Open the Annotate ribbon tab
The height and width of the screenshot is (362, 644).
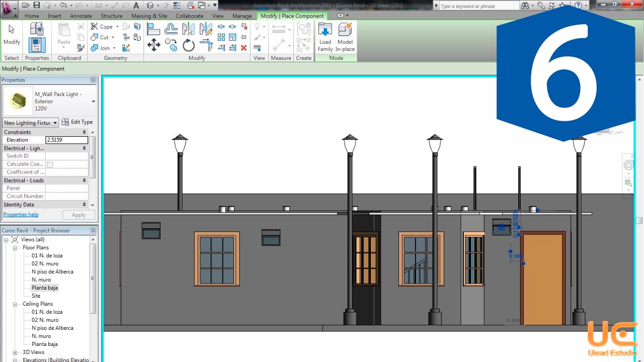(x=80, y=16)
